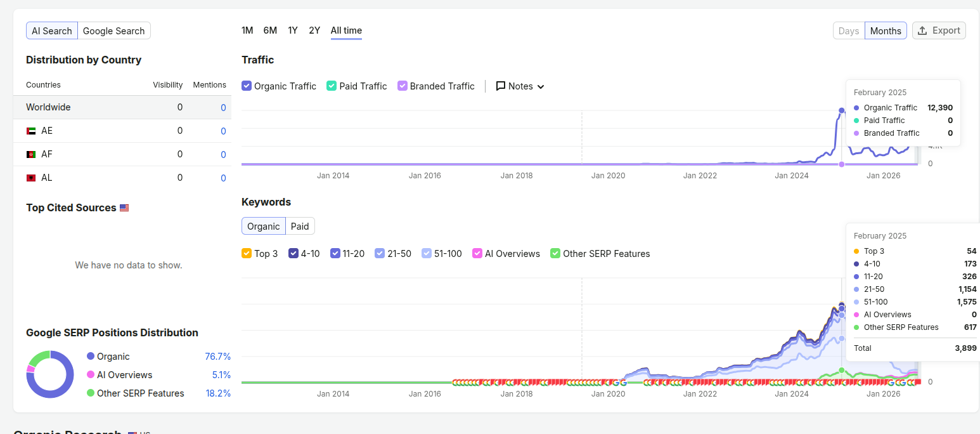Disable the Branded Traffic series

[402, 86]
